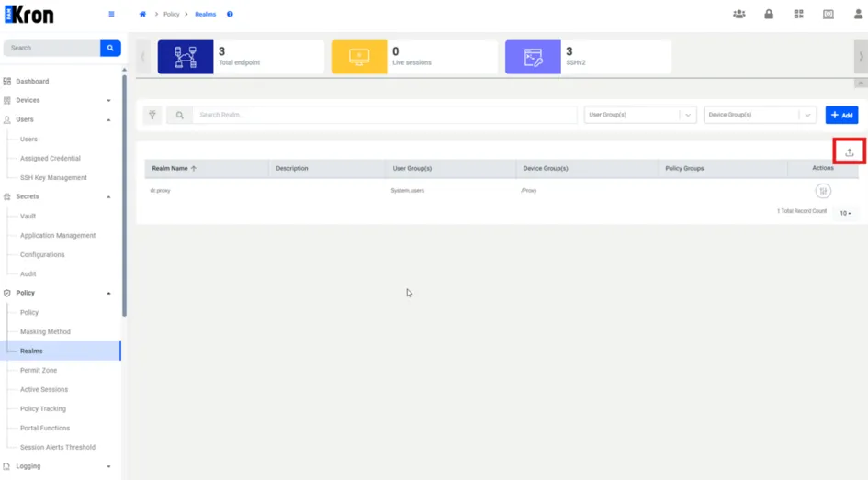
Task: Click the dr.proxy realm name
Action: click(x=161, y=191)
